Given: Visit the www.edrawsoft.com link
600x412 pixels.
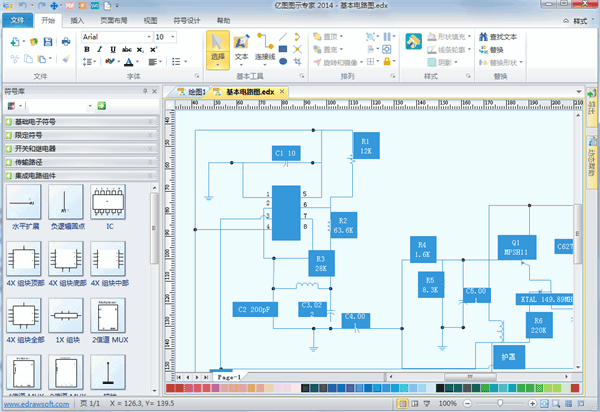Looking at the screenshot, I should coord(33,403).
